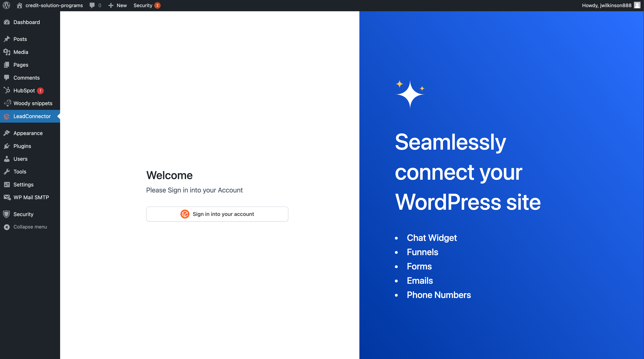Click the WP Mail SMTP envelope icon
This screenshot has width=644, height=359.
pyautogui.click(x=7, y=197)
